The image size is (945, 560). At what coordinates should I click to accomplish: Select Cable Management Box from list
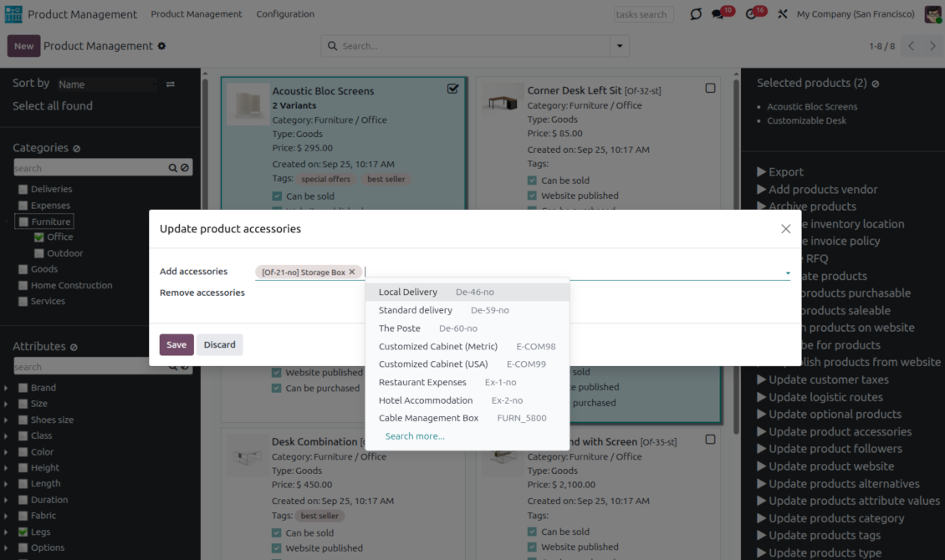tap(428, 418)
